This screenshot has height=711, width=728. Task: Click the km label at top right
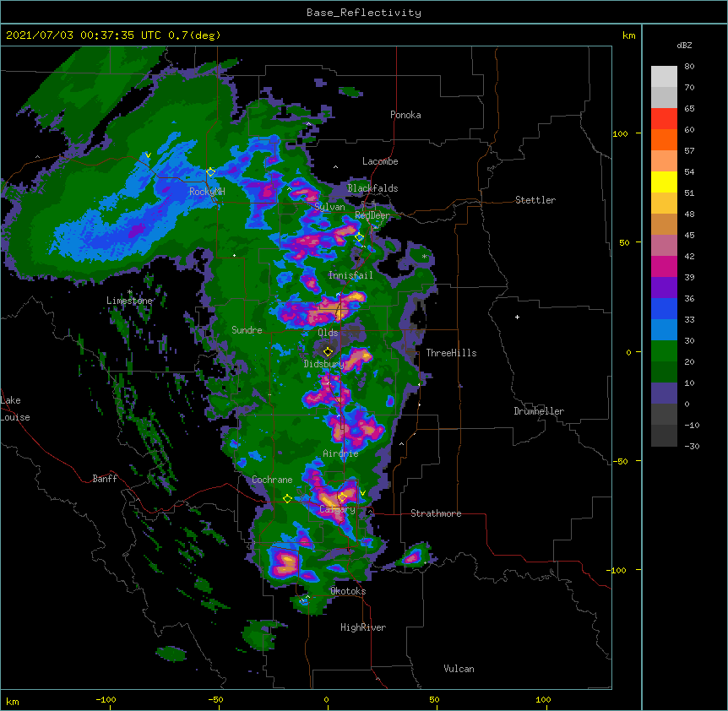pyautogui.click(x=628, y=35)
